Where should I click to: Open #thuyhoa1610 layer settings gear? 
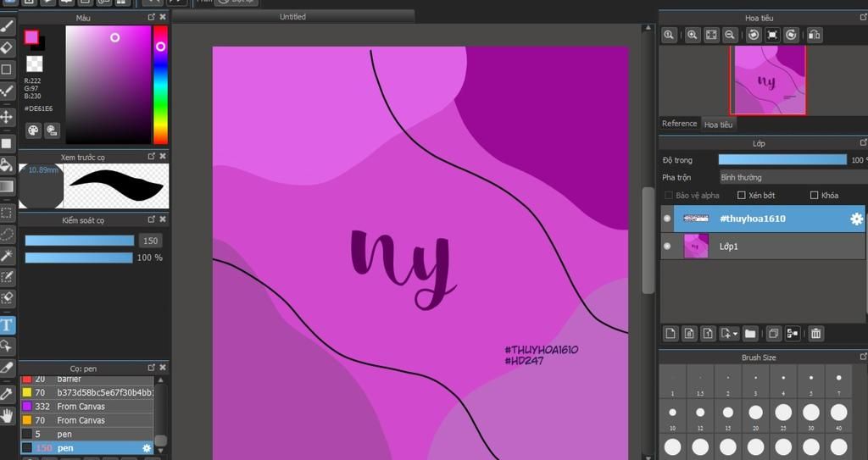pyautogui.click(x=856, y=219)
